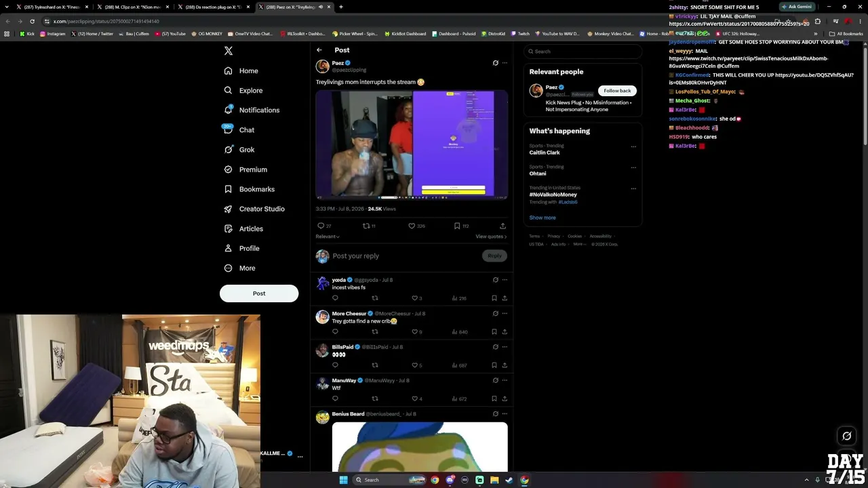Share Paez's main post
The width and height of the screenshot is (868, 488).
click(502, 226)
